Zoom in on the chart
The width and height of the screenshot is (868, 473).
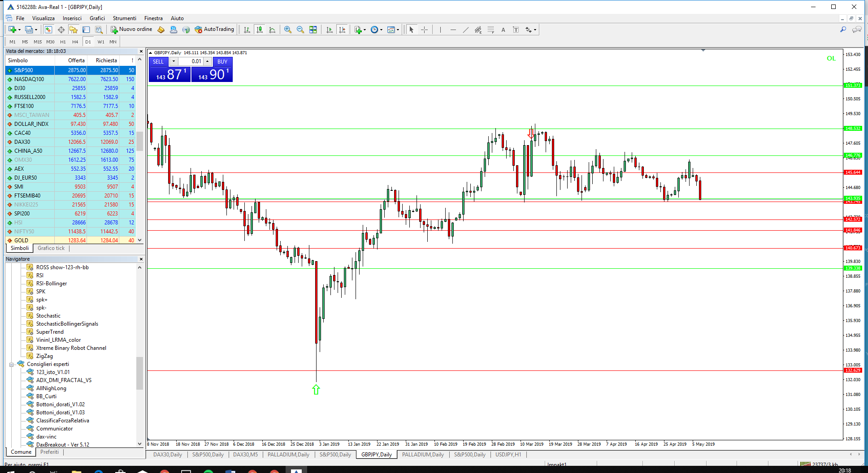click(288, 30)
